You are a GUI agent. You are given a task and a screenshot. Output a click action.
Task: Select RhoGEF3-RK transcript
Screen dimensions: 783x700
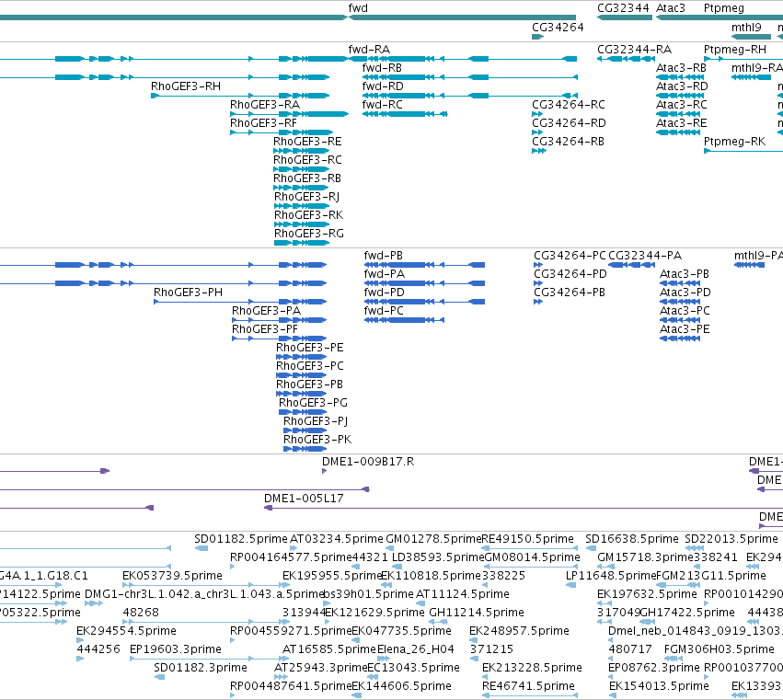(308, 215)
